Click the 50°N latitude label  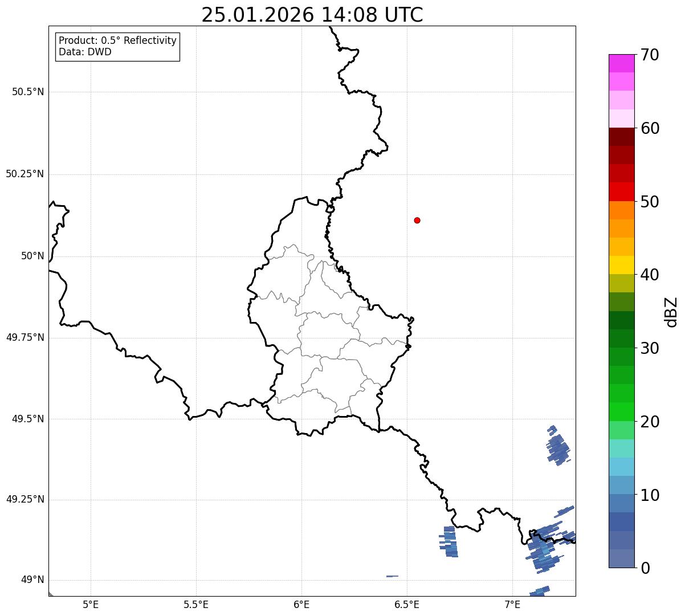(32, 256)
